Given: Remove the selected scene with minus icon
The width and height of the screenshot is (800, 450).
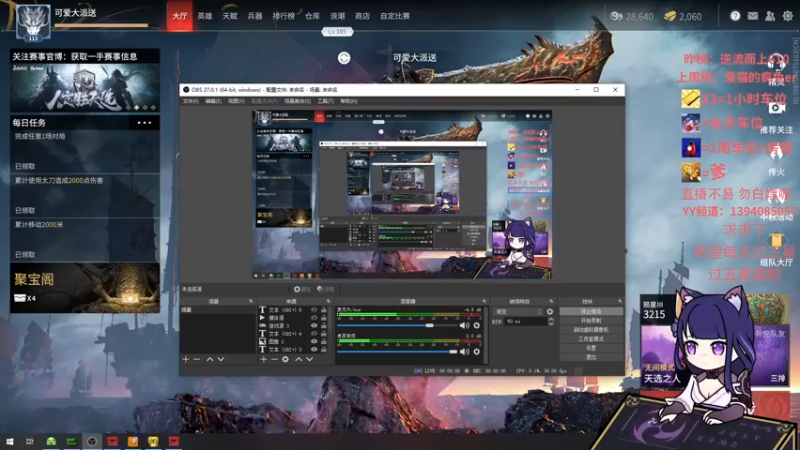Looking at the screenshot, I should coord(196,359).
